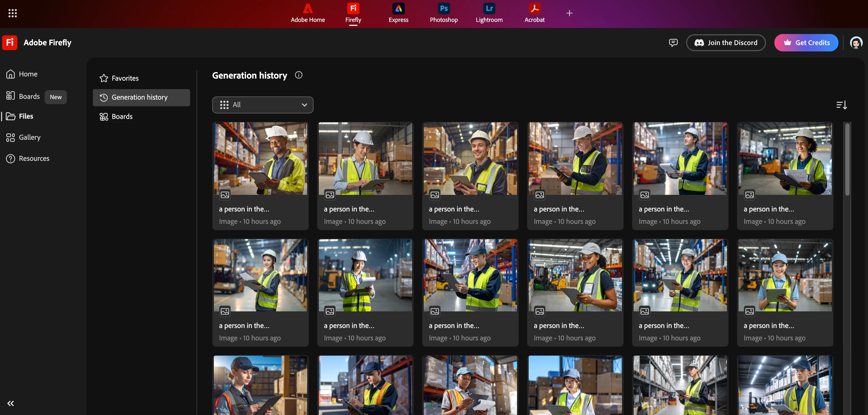Click the Photoshop app icon
868x415 pixels.
(x=443, y=9)
